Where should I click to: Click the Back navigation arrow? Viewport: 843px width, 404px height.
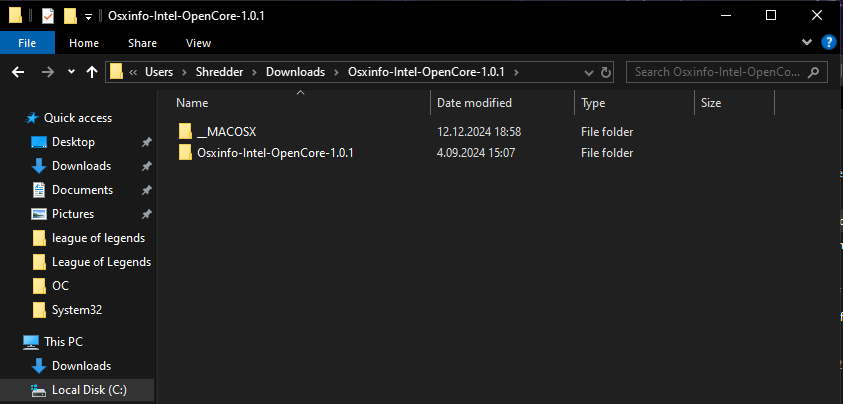tap(17, 72)
